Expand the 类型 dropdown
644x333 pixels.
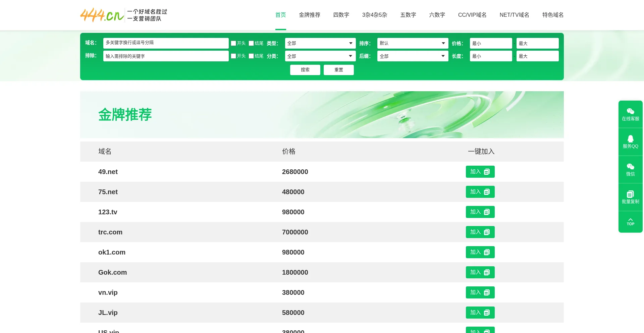tap(320, 43)
